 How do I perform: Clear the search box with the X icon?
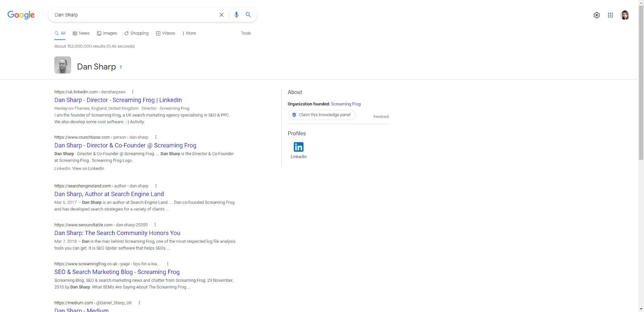coord(221,15)
